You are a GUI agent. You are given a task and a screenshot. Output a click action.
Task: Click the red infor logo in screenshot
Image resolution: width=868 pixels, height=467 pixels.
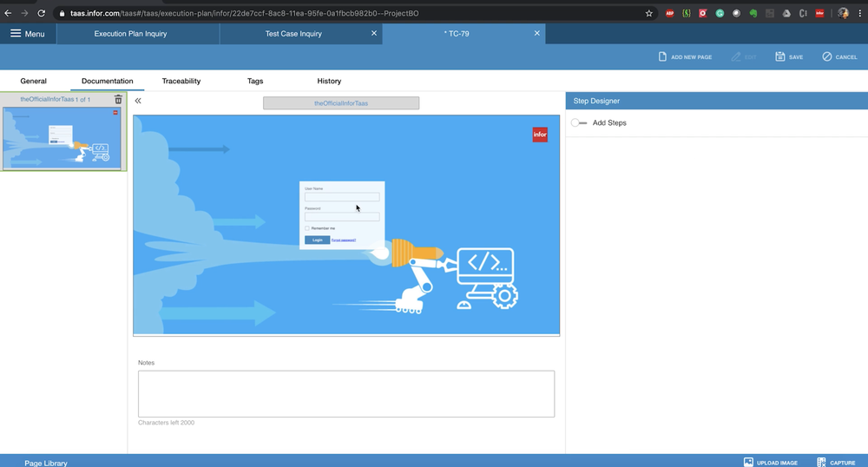(x=540, y=135)
